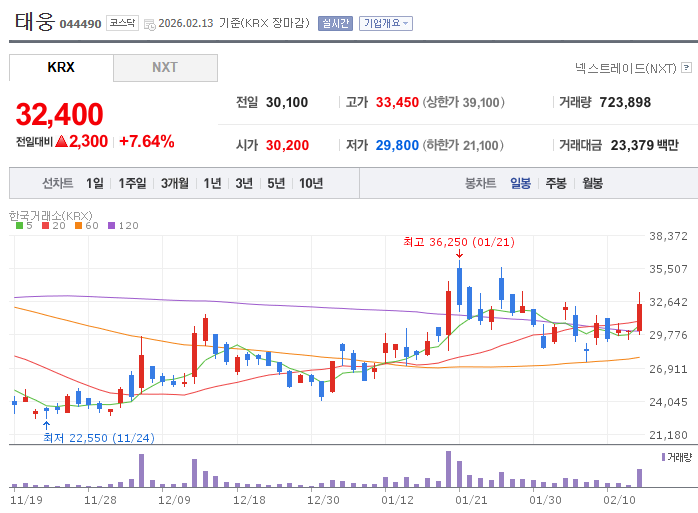Click the 38,372 price axis label

point(668,236)
